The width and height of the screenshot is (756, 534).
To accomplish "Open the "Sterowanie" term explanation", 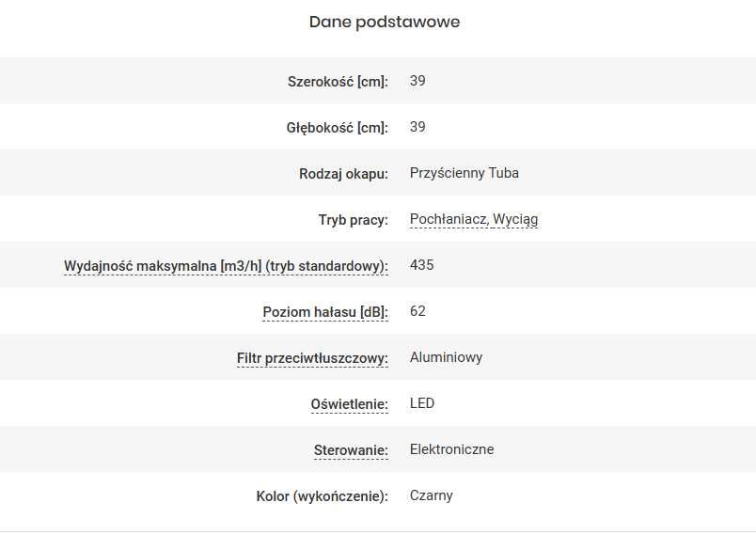I will coord(351,450).
